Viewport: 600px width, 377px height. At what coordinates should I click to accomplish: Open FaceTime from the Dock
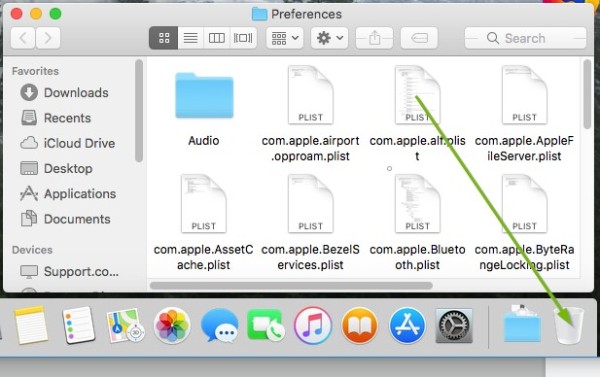(266, 326)
